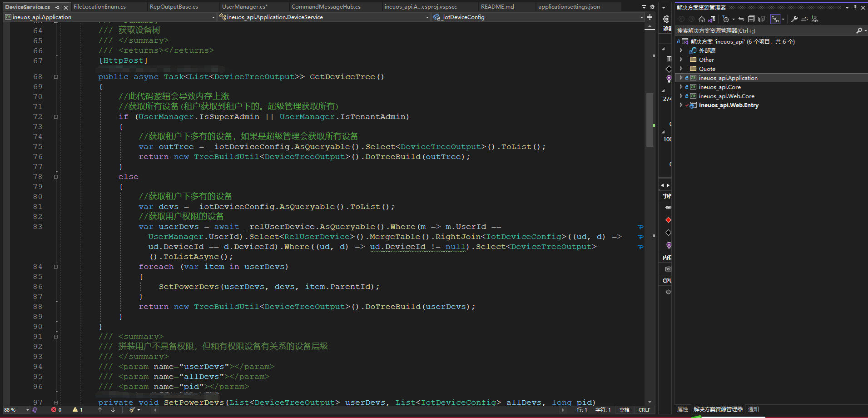Screen dimensions: 868x418
Task: Expand the 外部源 node
Action: click(x=681, y=50)
